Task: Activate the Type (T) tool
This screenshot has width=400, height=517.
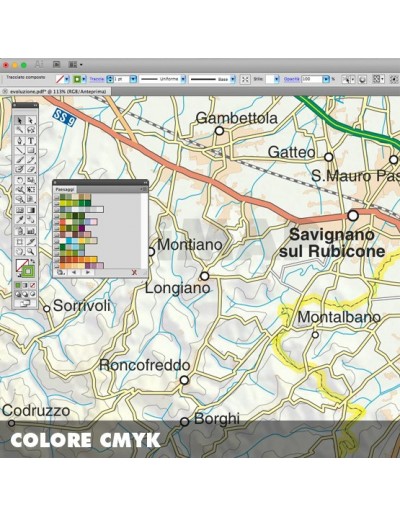Action: point(31,141)
